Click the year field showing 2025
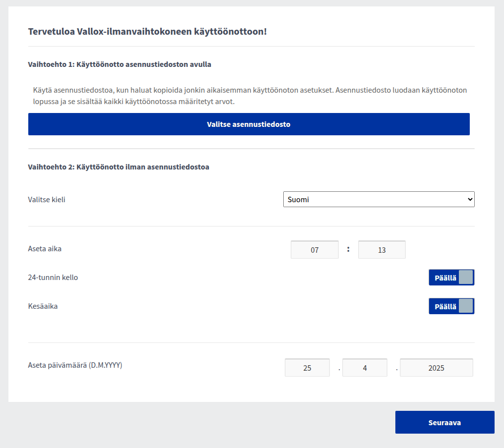Viewport: 504px width, 448px height. pos(436,368)
